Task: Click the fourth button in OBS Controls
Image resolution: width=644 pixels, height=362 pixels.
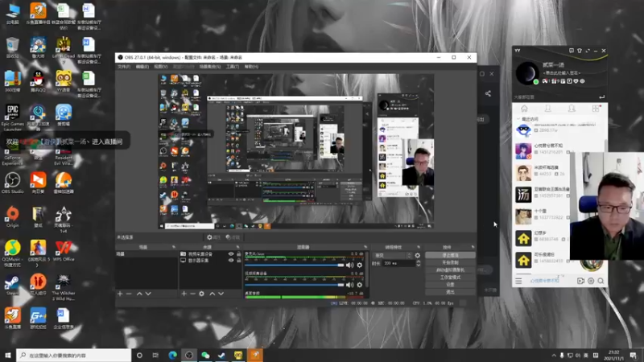Action: 450,278
